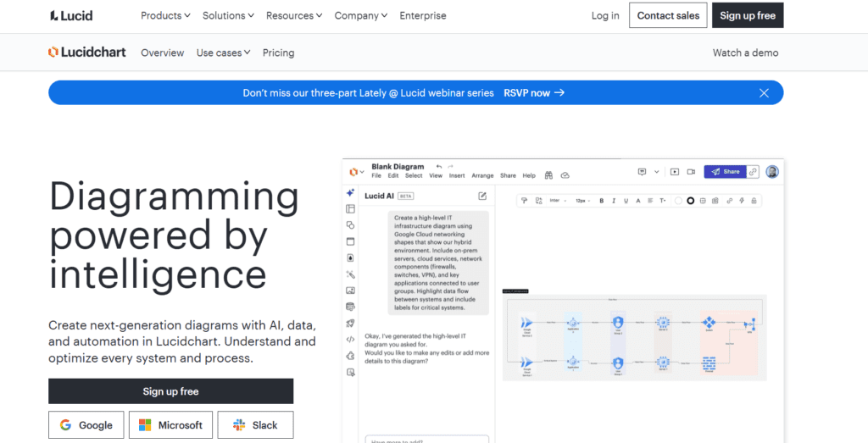Click the RSVP now link in the banner
This screenshot has width=868, height=443.
[534, 93]
